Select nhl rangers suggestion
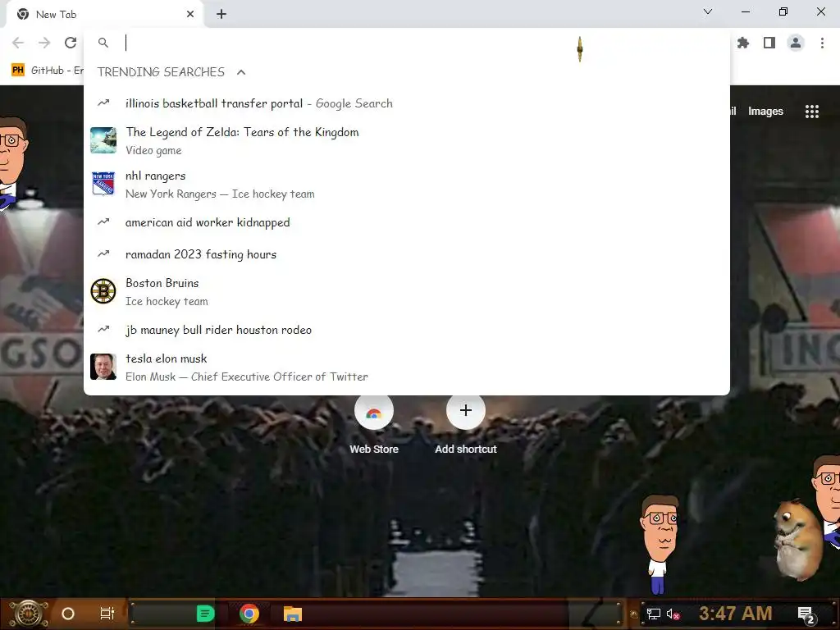 tap(407, 185)
